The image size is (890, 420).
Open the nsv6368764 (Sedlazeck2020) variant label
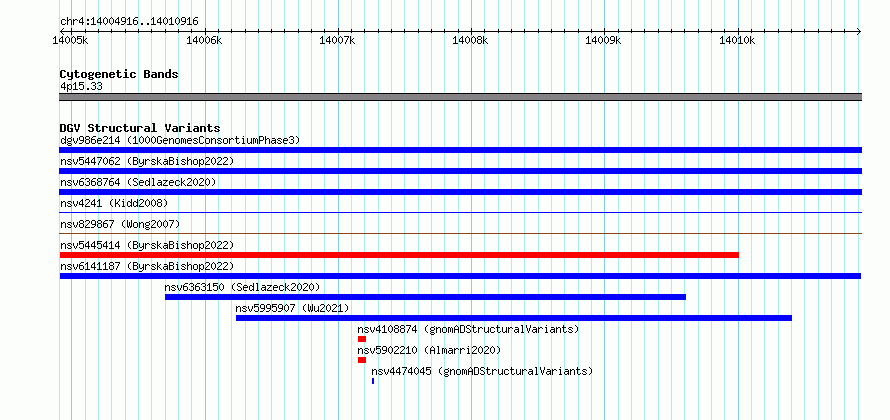coord(138,182)
